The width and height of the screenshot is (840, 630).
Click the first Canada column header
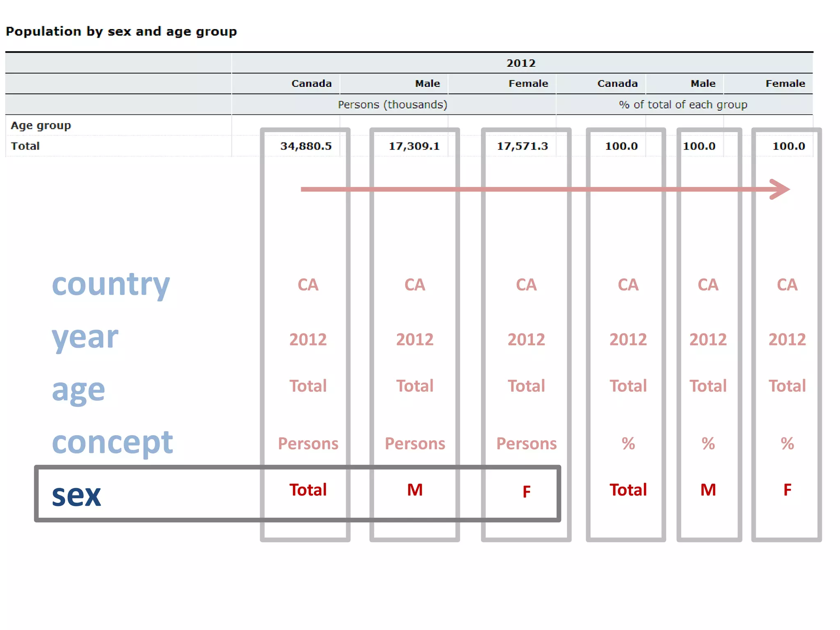pos(311,84)
